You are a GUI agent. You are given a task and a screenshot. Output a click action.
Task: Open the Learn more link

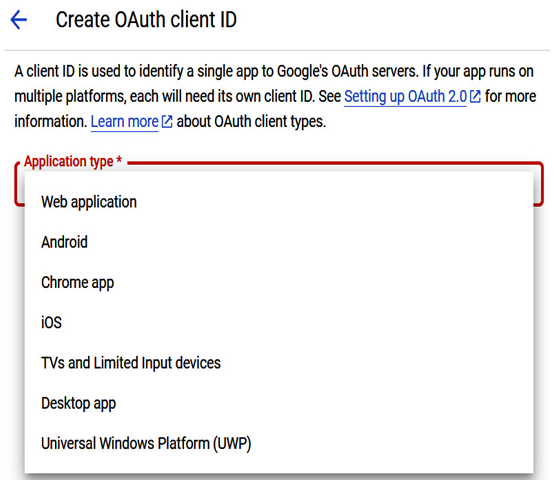click(124, 122)
